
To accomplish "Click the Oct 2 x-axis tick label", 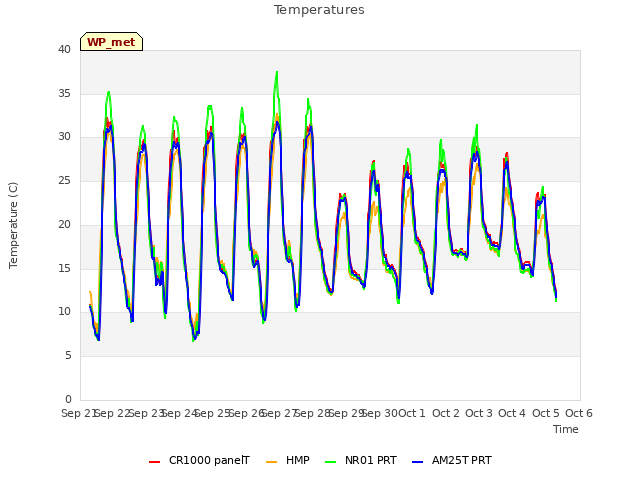I will (446, 413).
